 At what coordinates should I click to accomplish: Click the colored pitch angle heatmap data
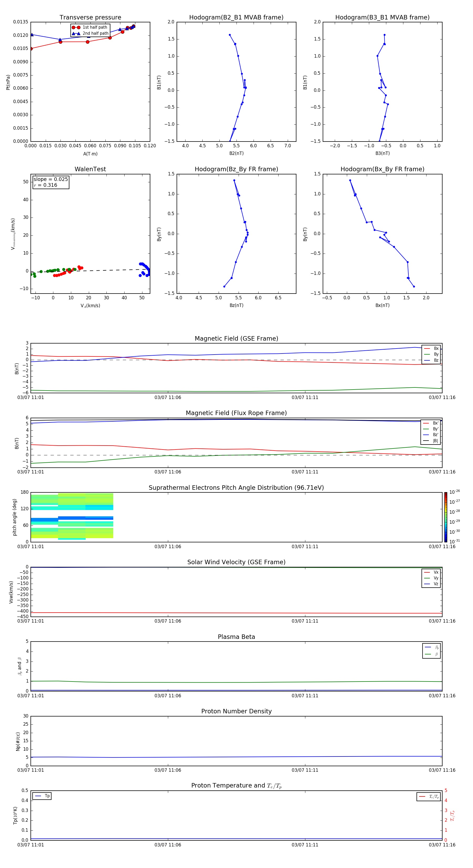click(72, 516)
